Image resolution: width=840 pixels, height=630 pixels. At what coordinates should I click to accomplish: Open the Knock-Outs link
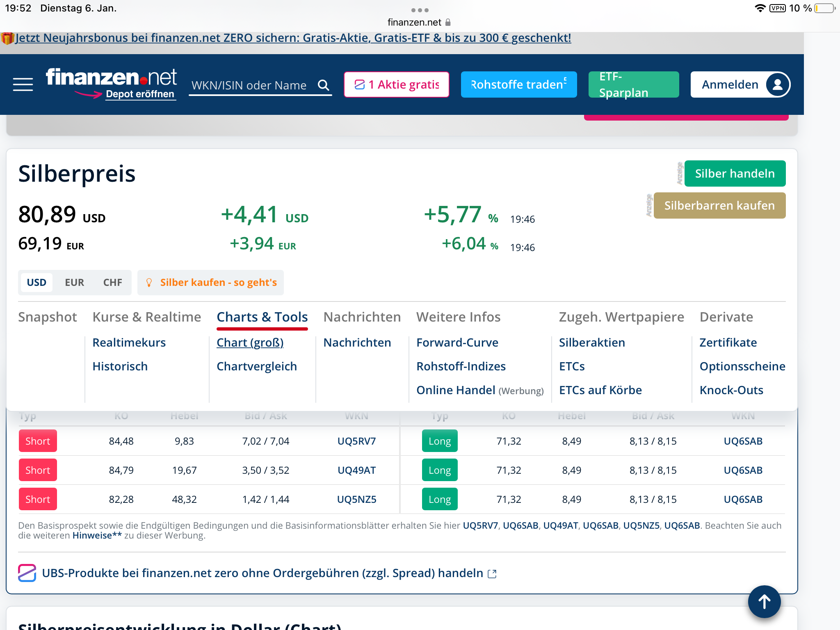(731, 390)
